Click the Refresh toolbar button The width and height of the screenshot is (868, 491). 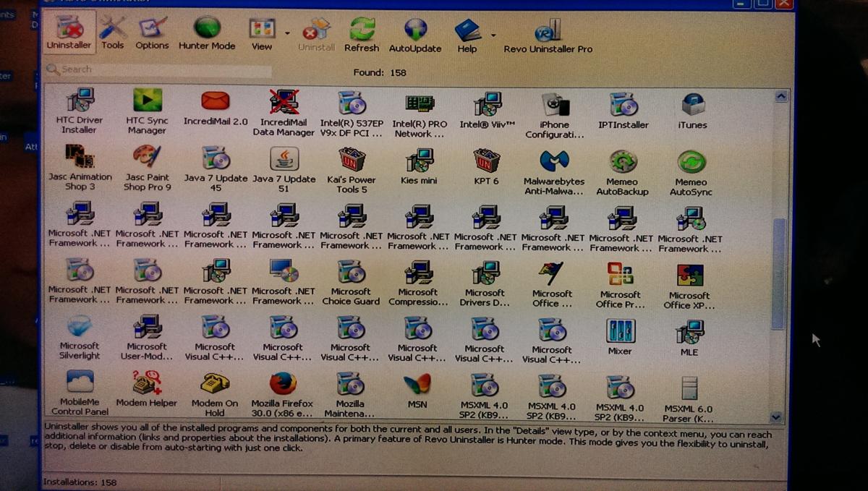point(362,35)
